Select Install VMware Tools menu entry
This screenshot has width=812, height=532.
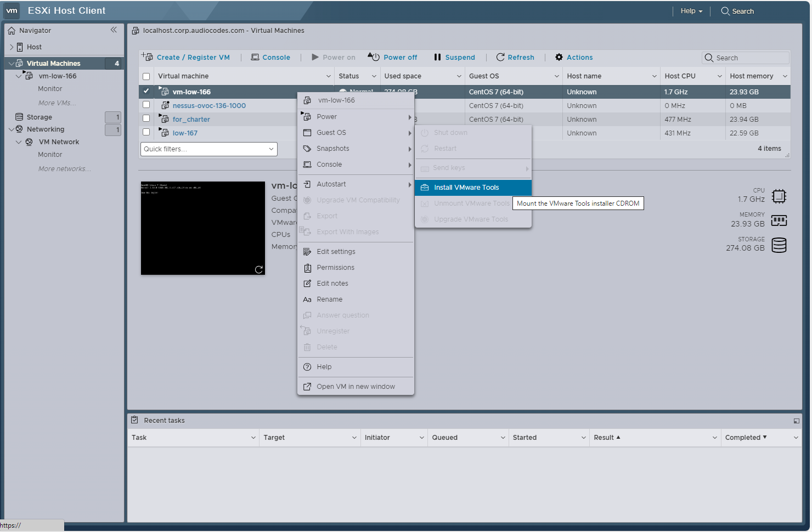click(466, 188)
